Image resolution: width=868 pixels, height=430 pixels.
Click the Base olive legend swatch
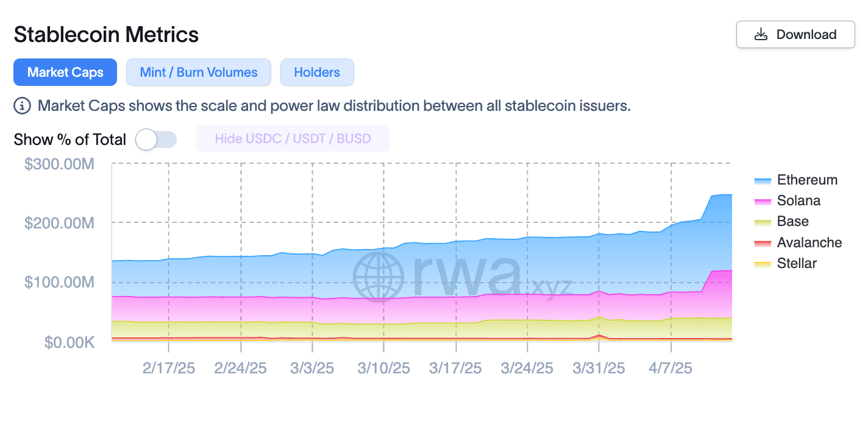point(763,222)
